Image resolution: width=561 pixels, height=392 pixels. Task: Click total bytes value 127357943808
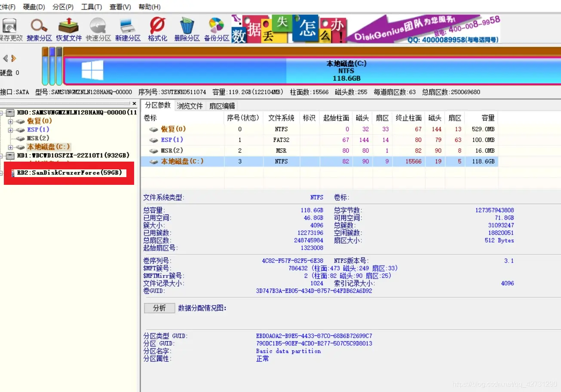coord(494,211)
